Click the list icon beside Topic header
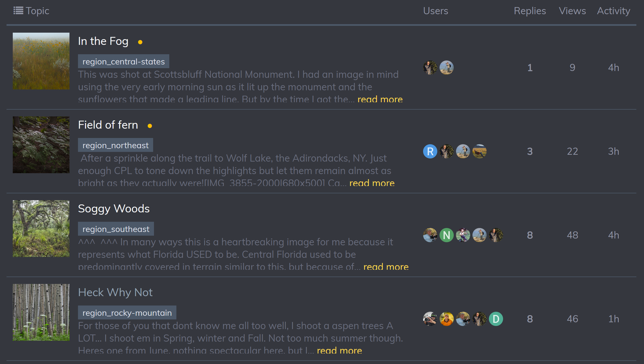Image resolution: width=644 pixels, height=364 pixels. (18, 11)
